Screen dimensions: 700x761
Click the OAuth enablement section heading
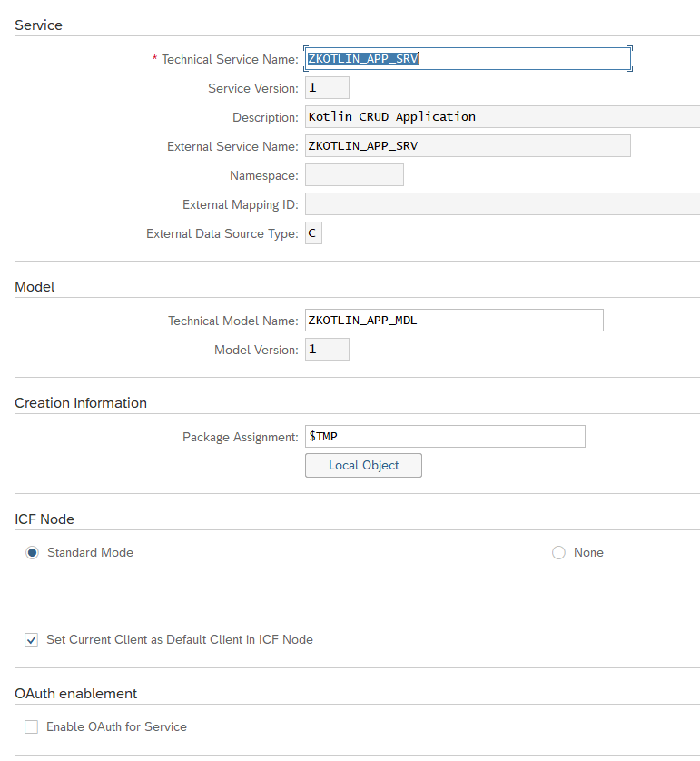point(76,694)
